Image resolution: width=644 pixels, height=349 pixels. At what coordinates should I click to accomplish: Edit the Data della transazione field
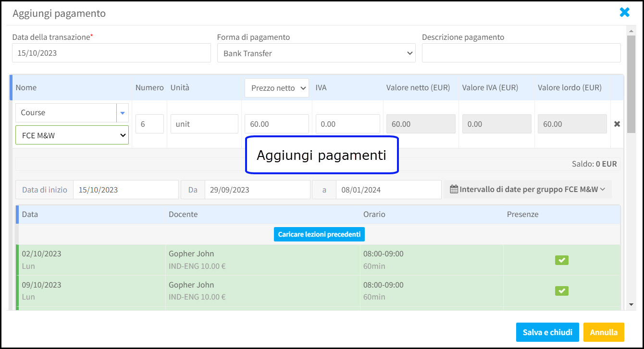(x=111, y=53)
